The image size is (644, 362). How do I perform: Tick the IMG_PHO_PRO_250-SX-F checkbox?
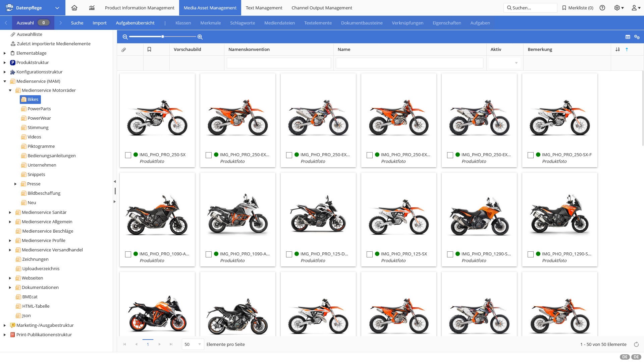[x=531, y=155]
